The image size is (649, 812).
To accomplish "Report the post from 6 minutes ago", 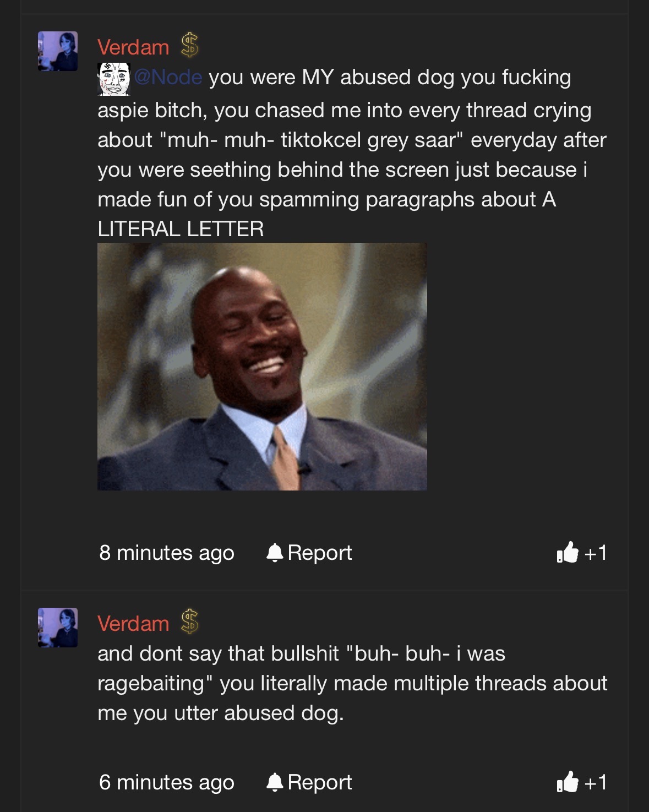I will point(309,782).
